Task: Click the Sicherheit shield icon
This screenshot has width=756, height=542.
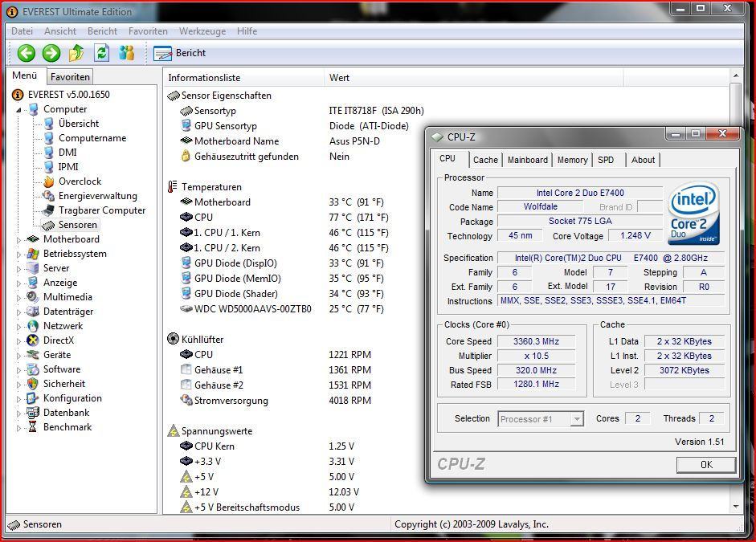Action: pos(32,384)
